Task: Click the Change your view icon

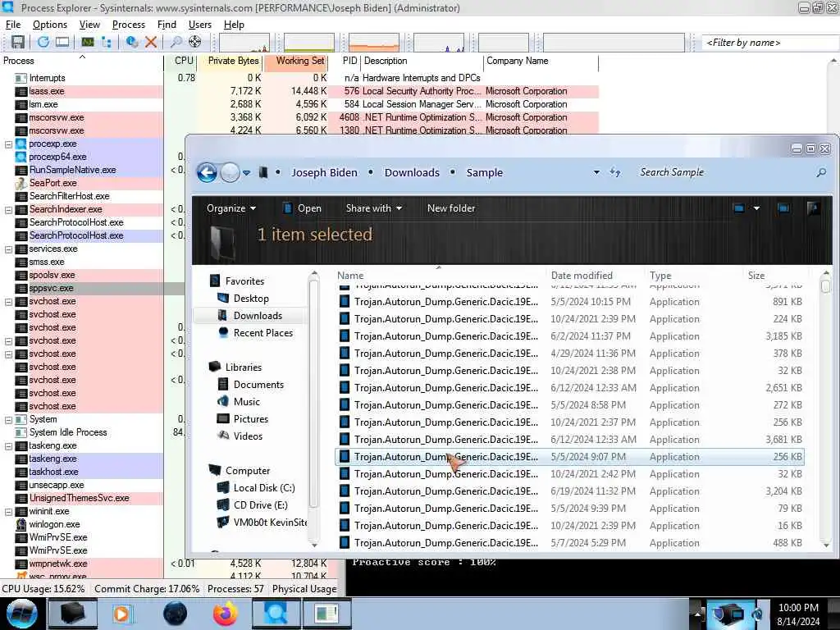Action: click(x=739, y=208)
